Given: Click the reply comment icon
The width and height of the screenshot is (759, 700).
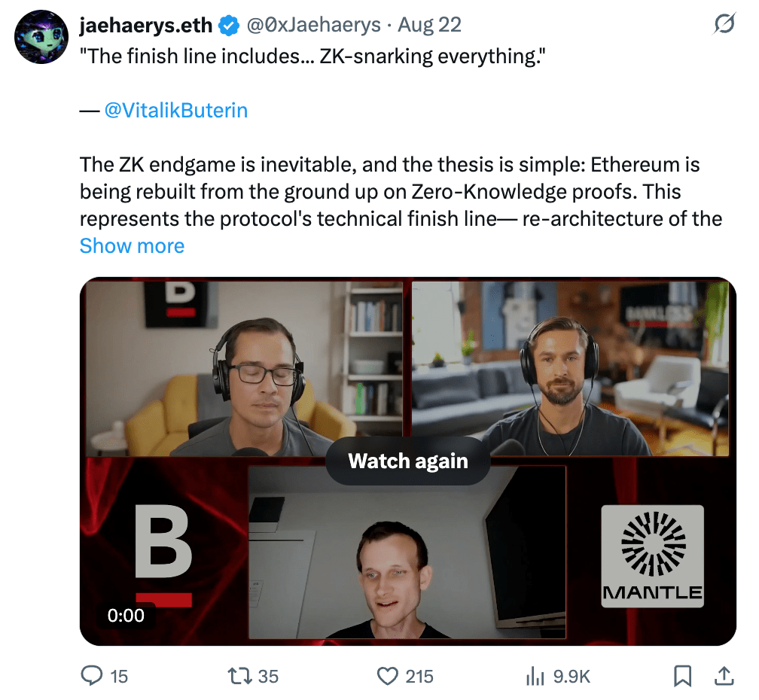Looking at the screenshot, I should pos(92,676).
